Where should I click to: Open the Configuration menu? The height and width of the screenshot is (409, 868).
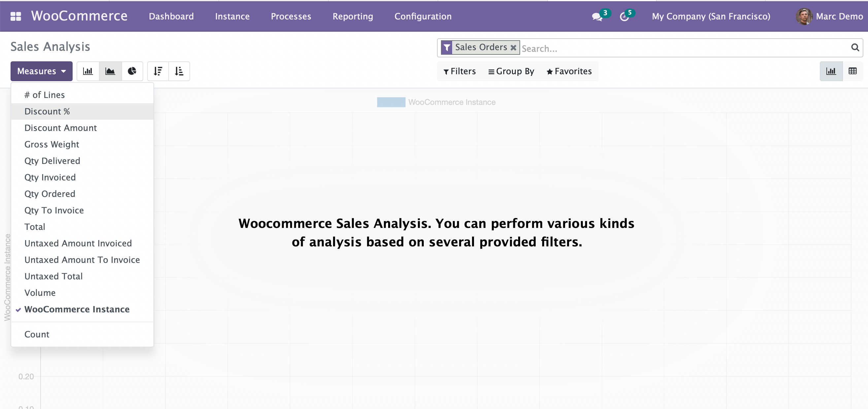pos(422,16)
